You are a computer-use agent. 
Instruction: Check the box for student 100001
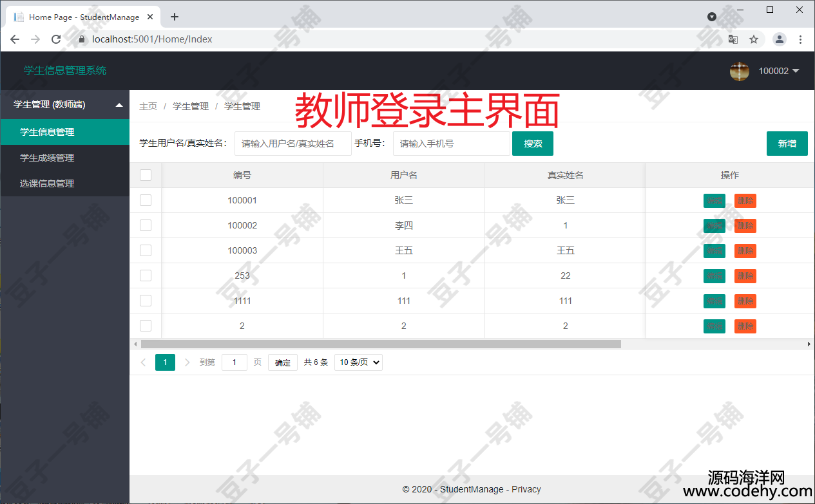point(146,200)
